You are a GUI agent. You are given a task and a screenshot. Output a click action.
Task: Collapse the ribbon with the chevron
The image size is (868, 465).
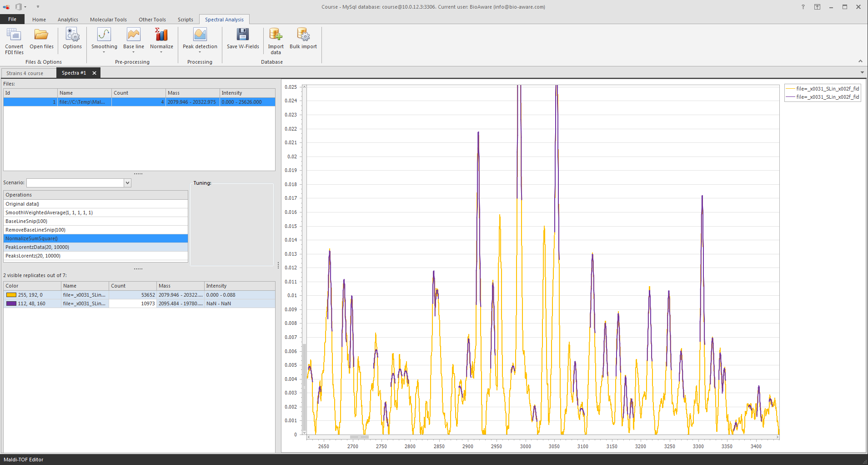pos(860,61)
